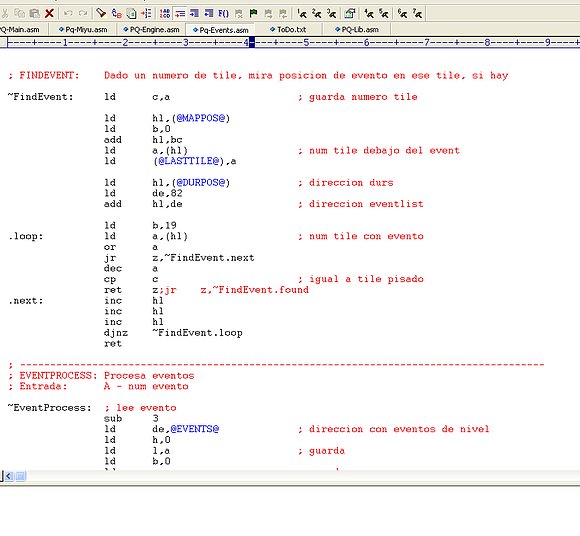This screenshot has width=580, height=536.
Task: Click the decrease indent icon
Action: pyautogui.click(x=209, y=14)
